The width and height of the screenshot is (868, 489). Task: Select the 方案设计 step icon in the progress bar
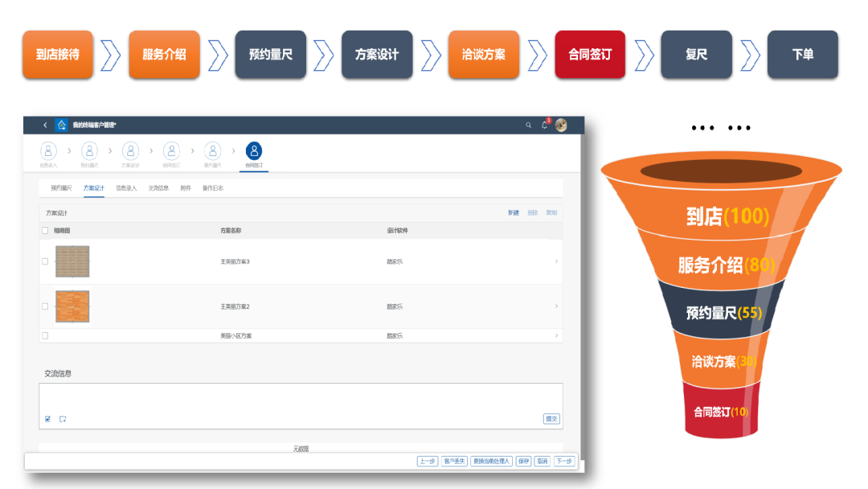coord(131,150)
